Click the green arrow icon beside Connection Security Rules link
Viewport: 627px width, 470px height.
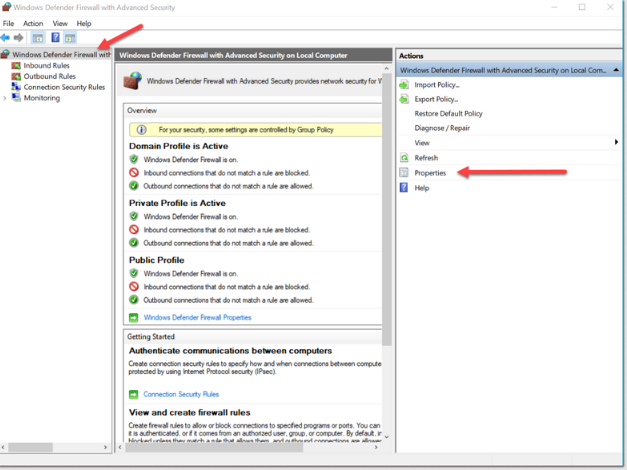point(134,394)
